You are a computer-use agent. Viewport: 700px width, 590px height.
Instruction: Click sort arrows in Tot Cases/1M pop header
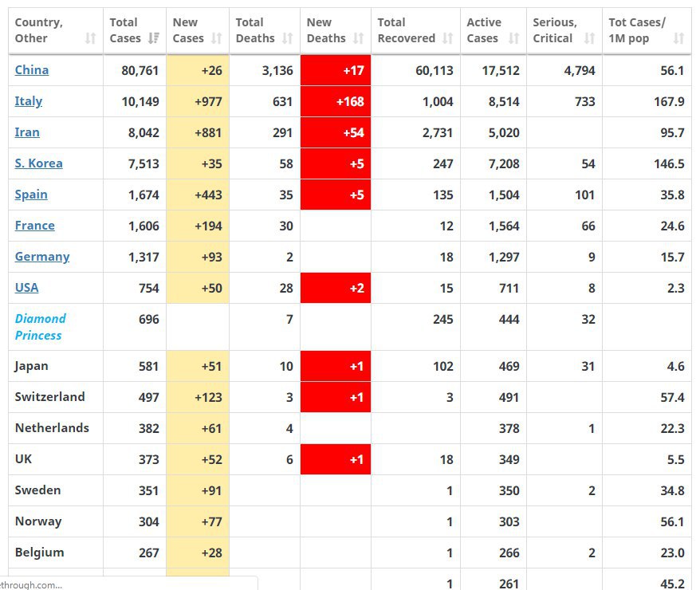click(x=678, y=38)
